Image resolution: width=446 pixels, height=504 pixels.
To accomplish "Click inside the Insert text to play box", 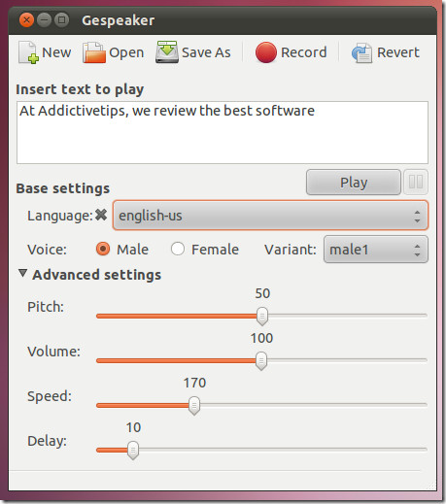I will [x=223, y=133].
